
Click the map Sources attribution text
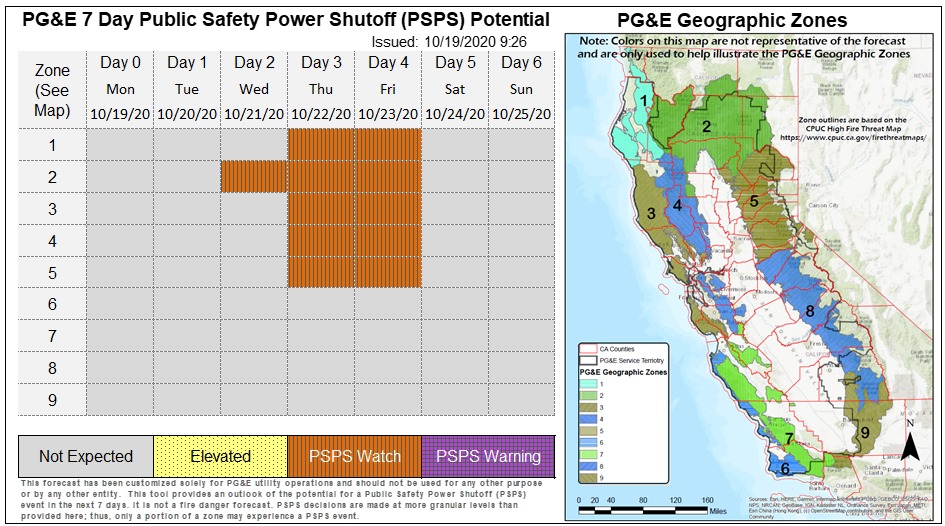[x=840, y=508]
